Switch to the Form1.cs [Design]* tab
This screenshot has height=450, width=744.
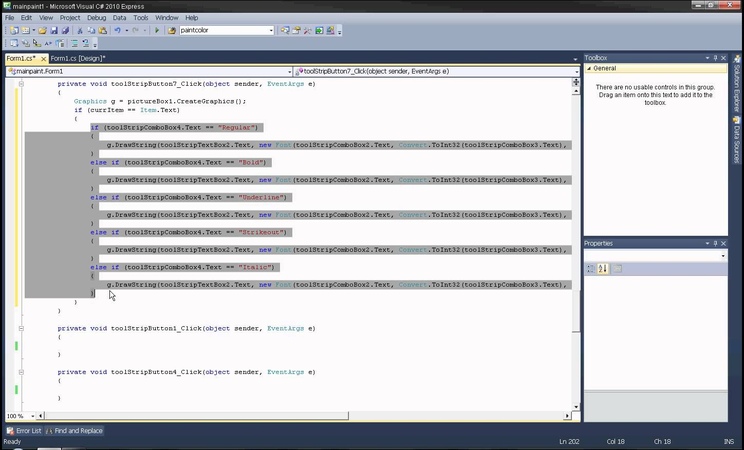(78, 58)
